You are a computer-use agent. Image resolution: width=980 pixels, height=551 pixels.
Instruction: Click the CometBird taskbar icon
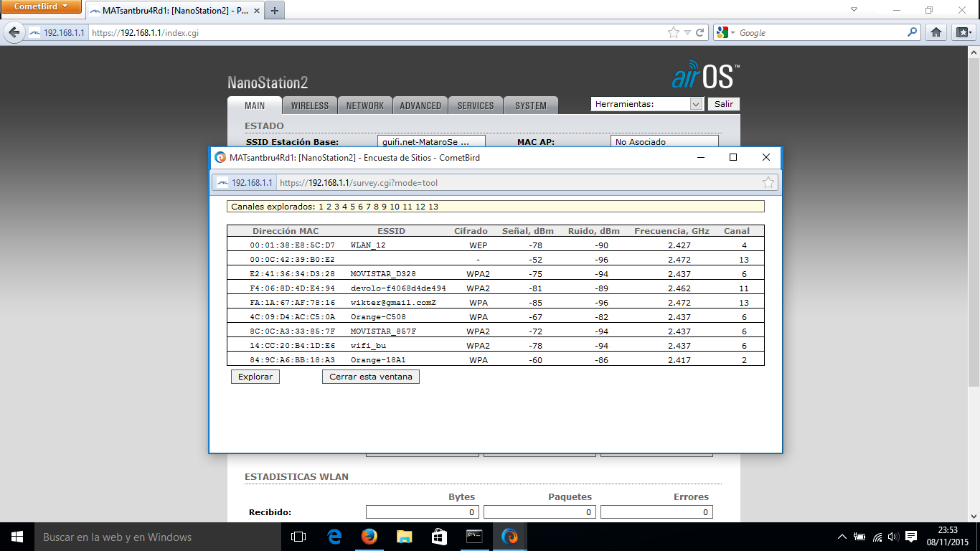[x=509, y=537]
